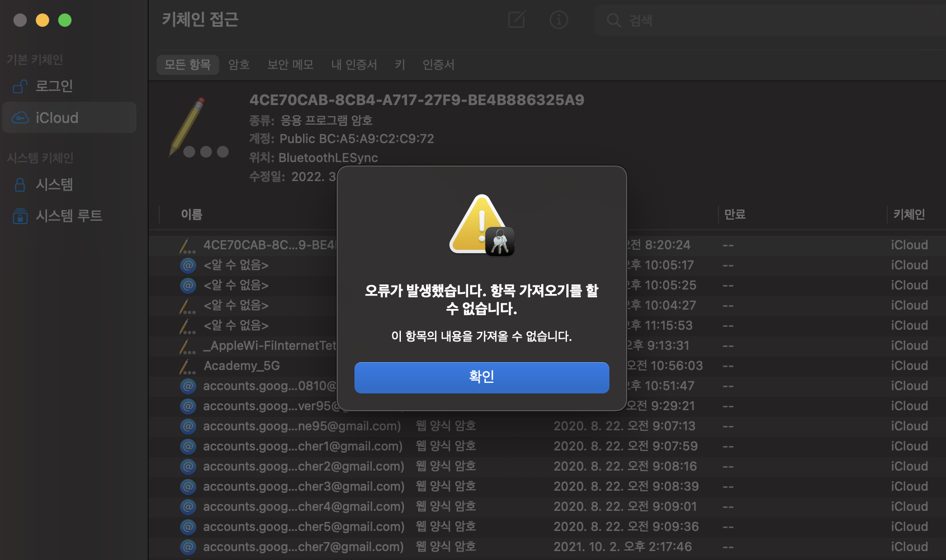The image size is (946, 560).
Task: Select the accounts.goog...ver95@ row
Action: (x=547, y=406)
